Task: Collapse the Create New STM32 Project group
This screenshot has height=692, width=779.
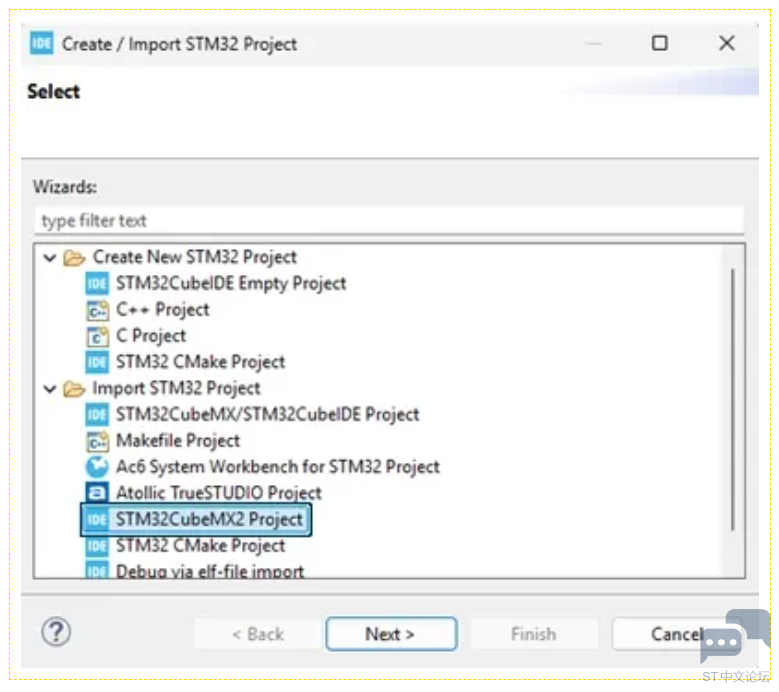Action: click(x=50, y=258)
